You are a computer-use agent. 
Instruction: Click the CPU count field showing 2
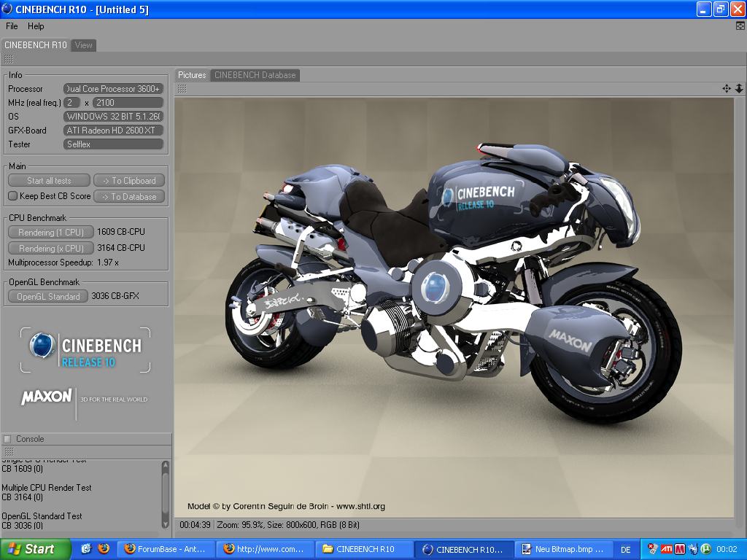[x=71, y=102]
